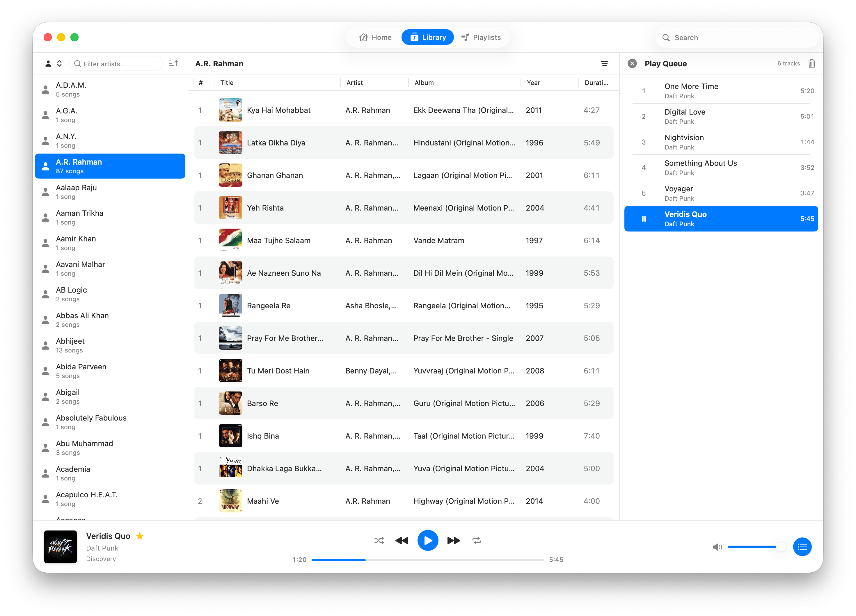This screenshot has width=856, height=616.
Task: Switch to the Library tab
Action: tap(428, 37)
